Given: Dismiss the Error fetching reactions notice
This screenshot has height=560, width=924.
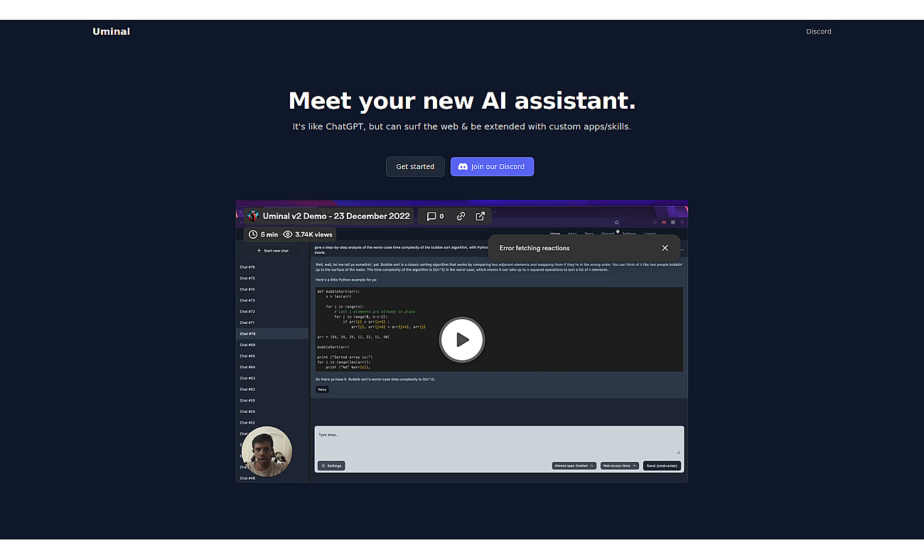Looking at the screenshot, I should pyautogui.click(x=665, y=248).
